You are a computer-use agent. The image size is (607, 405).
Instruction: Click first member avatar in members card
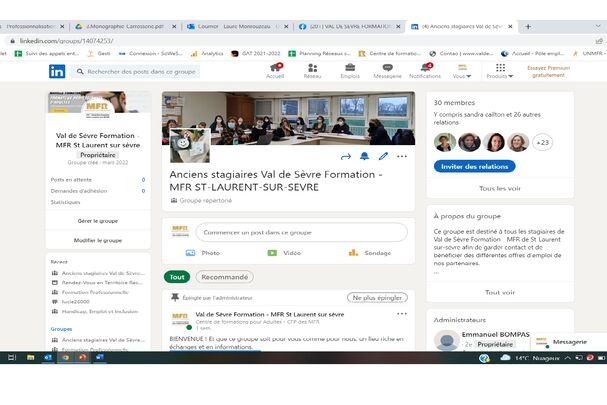coord(445,142)
